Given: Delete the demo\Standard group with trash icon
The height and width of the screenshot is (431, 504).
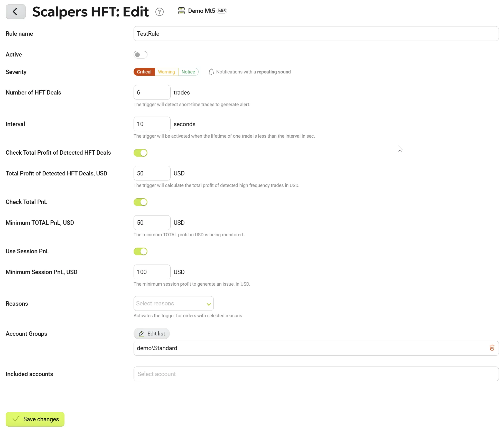Looking at the screenshot, I should click(492, 348).
